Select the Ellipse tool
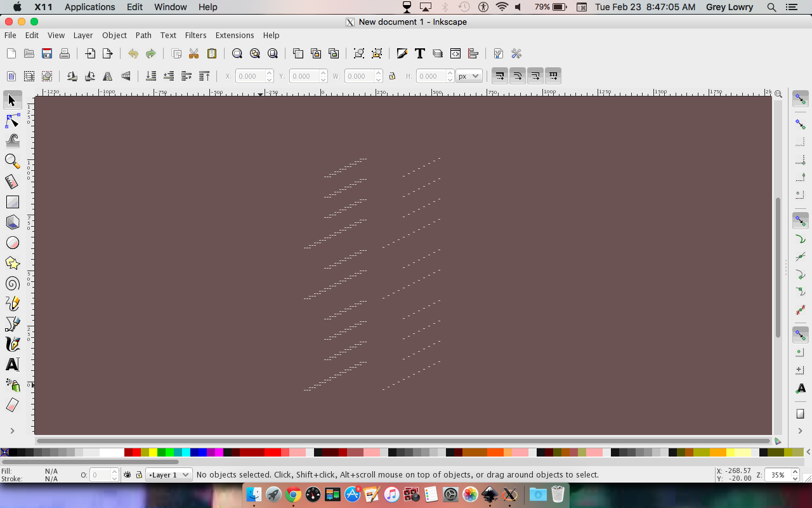This screenshot has width=812, height=508. [12, 243]
